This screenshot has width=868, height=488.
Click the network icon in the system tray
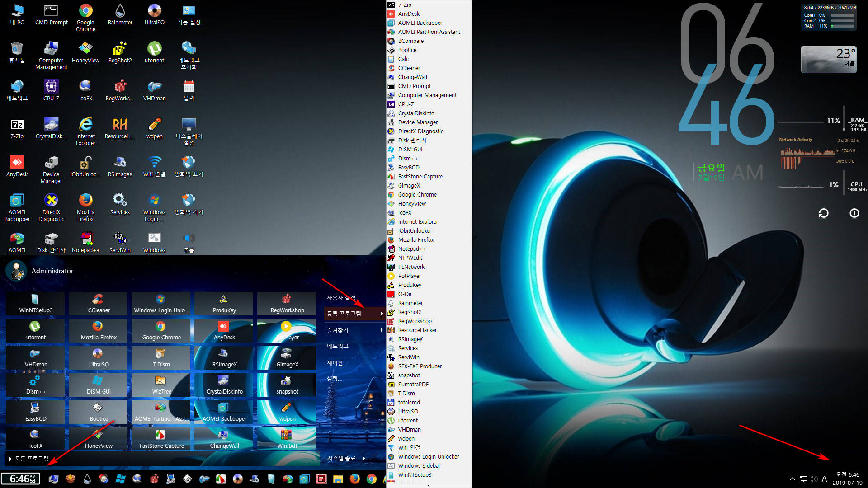[803, 479]
